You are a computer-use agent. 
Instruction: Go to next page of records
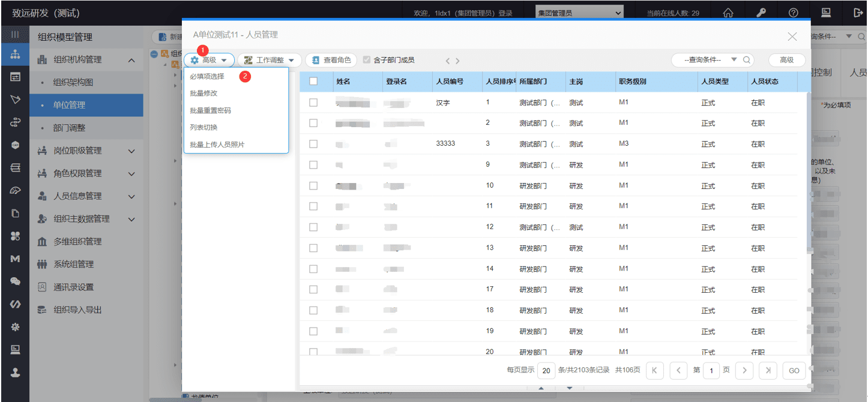[x=744, y=371]
